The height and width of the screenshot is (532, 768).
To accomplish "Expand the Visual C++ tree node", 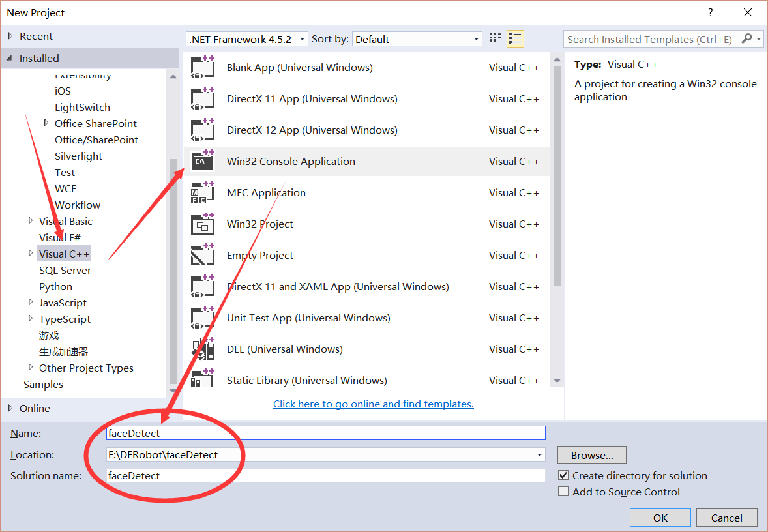I will click(x=31, y=253).
